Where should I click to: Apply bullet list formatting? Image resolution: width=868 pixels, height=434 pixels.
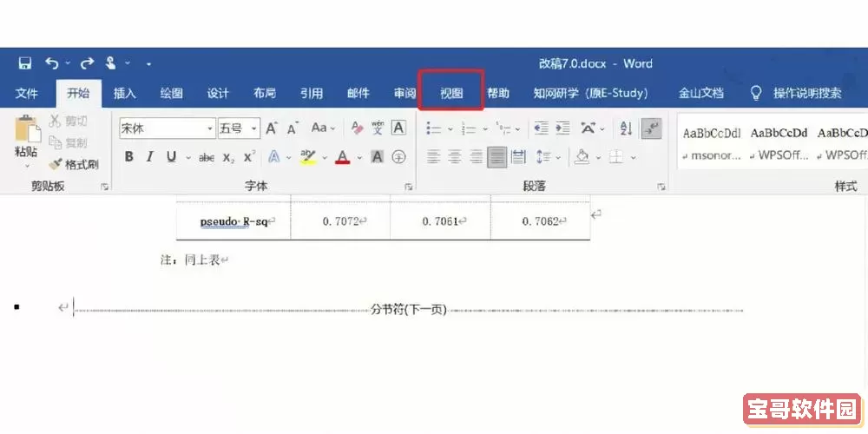433,128
